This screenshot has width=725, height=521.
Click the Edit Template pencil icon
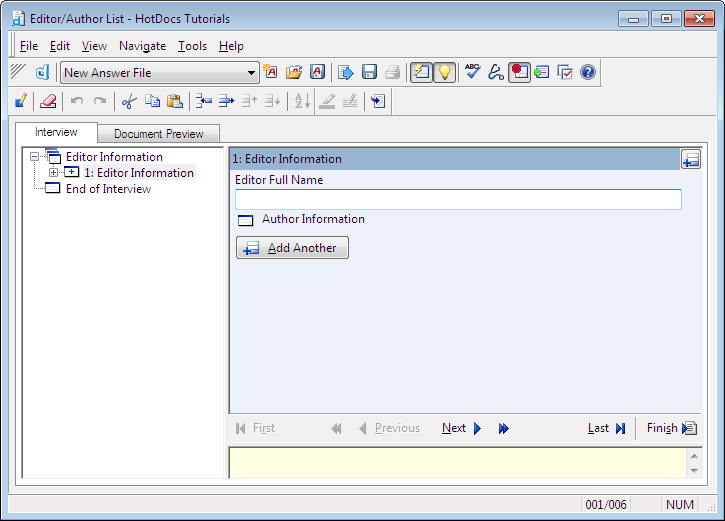(21, 101)
